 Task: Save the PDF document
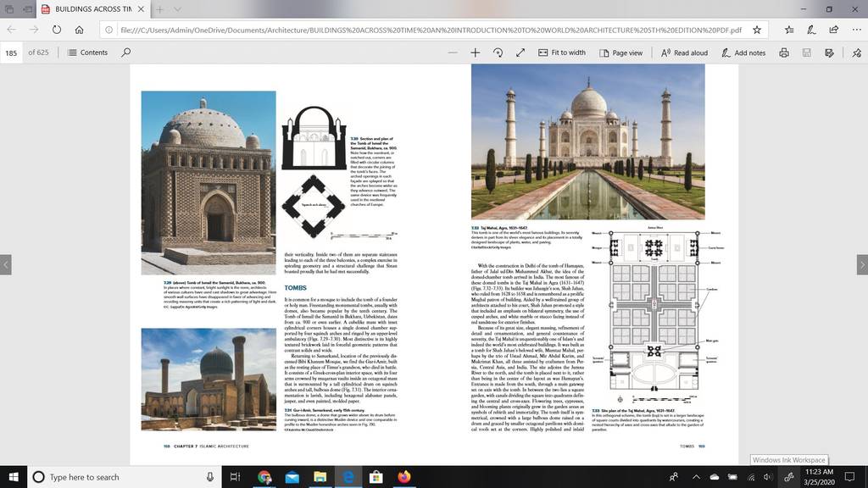coord(807,53)
